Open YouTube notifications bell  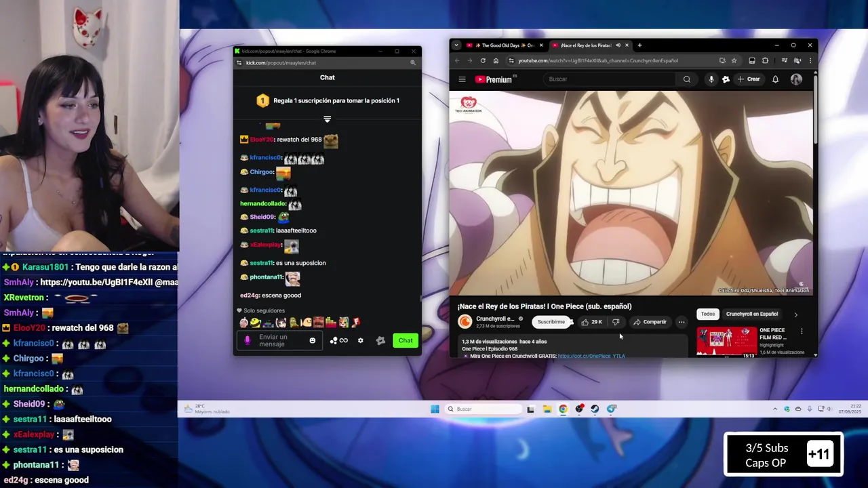pos(775,79)
